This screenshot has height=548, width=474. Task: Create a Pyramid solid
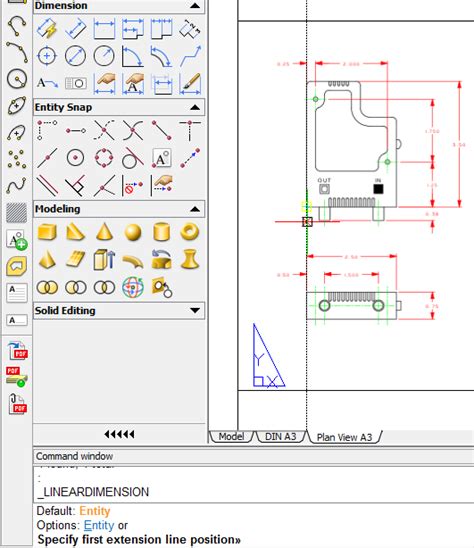click(47, 259)
